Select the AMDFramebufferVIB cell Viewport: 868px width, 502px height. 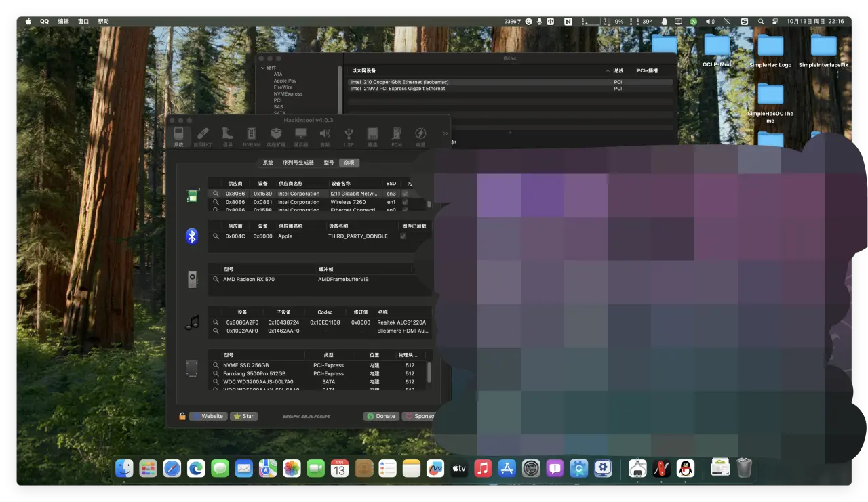[343, 279]
